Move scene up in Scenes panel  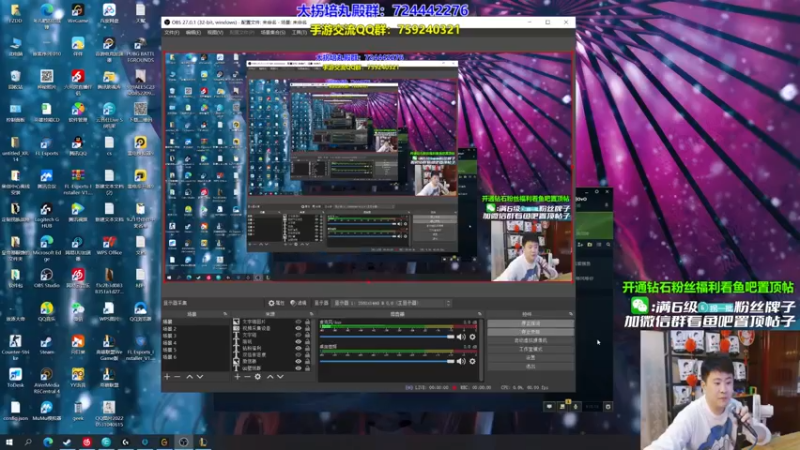pyautogui.click(x=189, y=377)
